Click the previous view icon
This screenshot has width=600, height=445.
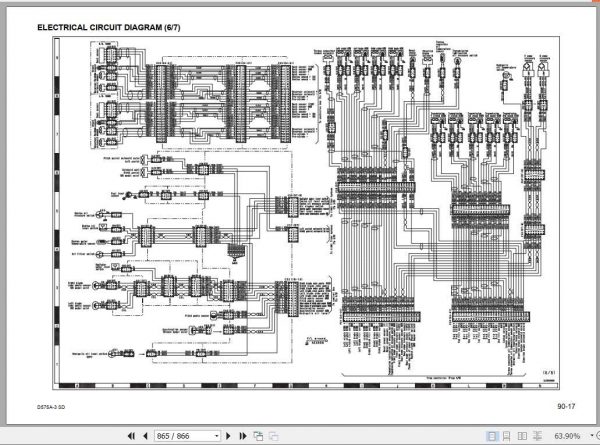pos(259,436)
